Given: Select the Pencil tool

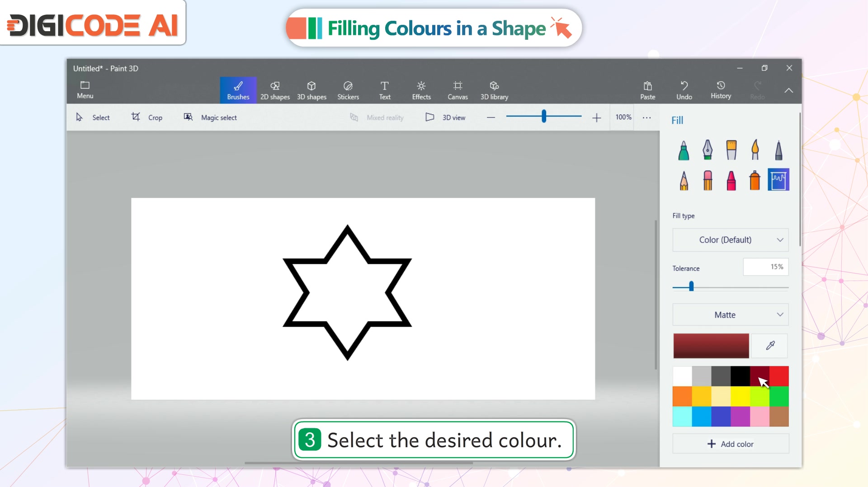Looking at the screenshot, I should pyautogui.click(x=684, y=180).
